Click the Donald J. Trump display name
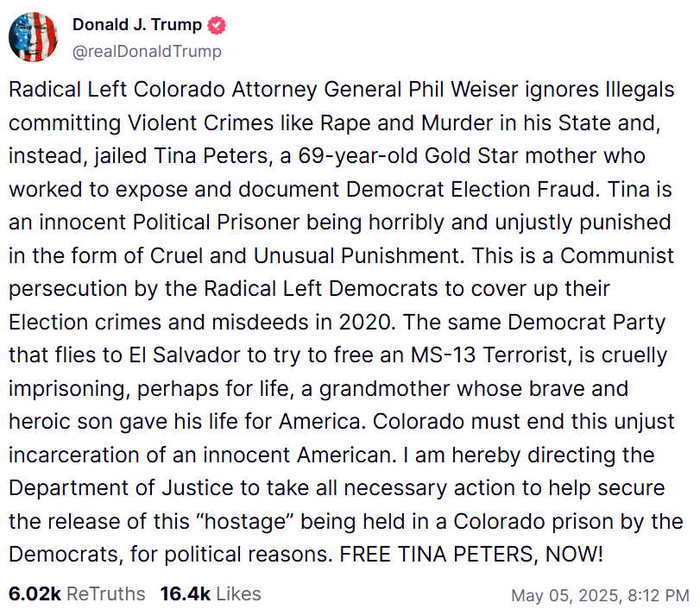The image size is (700, 609). tap(136, 26)
